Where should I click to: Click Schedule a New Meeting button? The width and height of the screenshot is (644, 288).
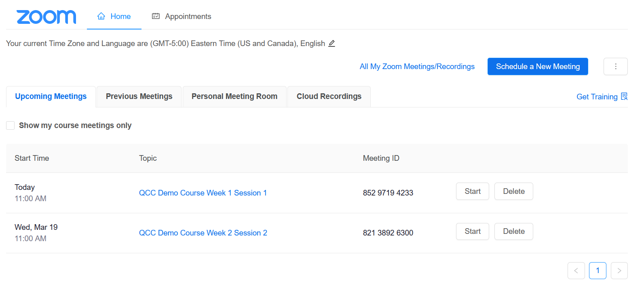coord(538,66)
